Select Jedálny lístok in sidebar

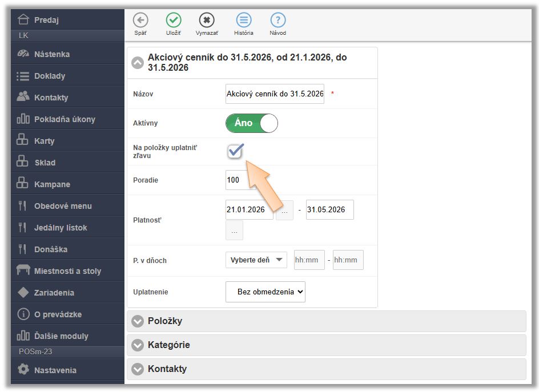pyautogui.click(x=61, y=228)
